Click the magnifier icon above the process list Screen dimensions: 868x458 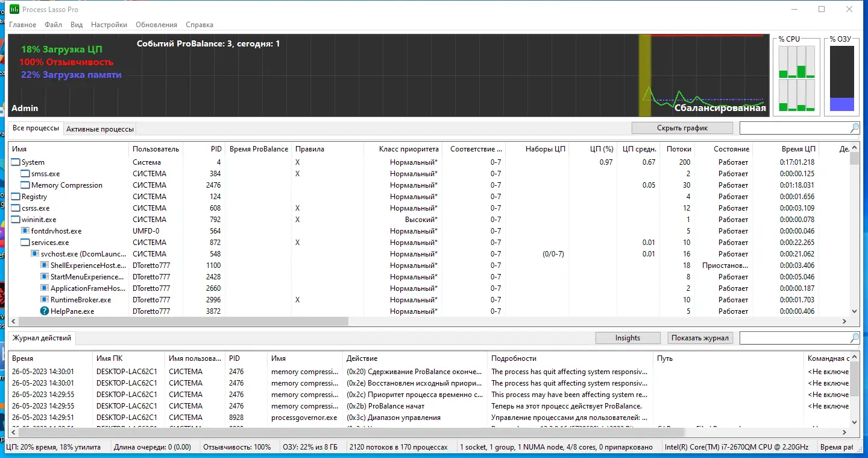coord(854,128)
